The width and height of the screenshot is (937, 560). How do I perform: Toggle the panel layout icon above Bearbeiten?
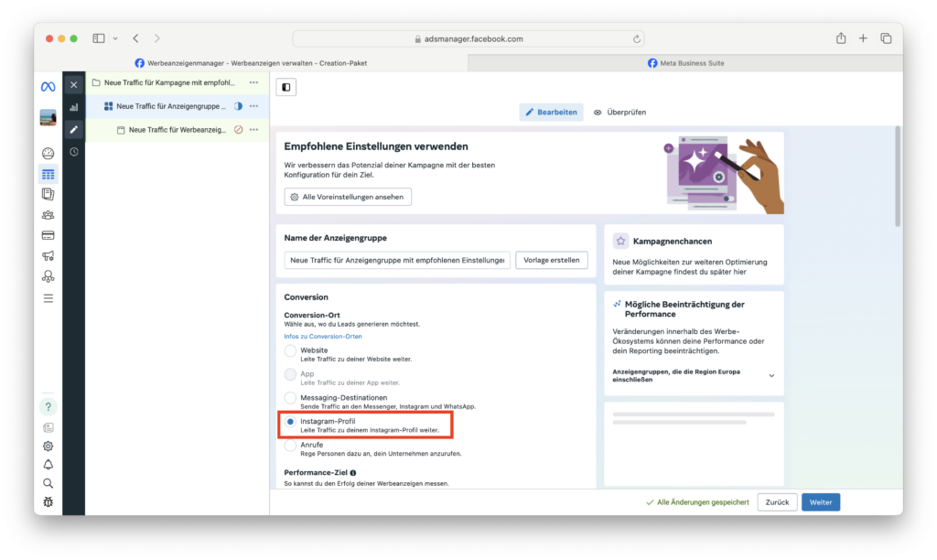(x=286, y=87)
